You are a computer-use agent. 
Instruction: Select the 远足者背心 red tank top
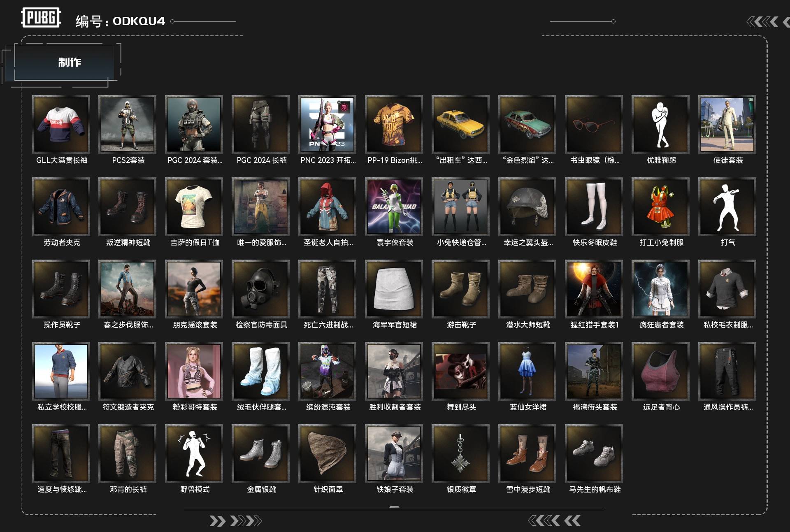point(661,371)
